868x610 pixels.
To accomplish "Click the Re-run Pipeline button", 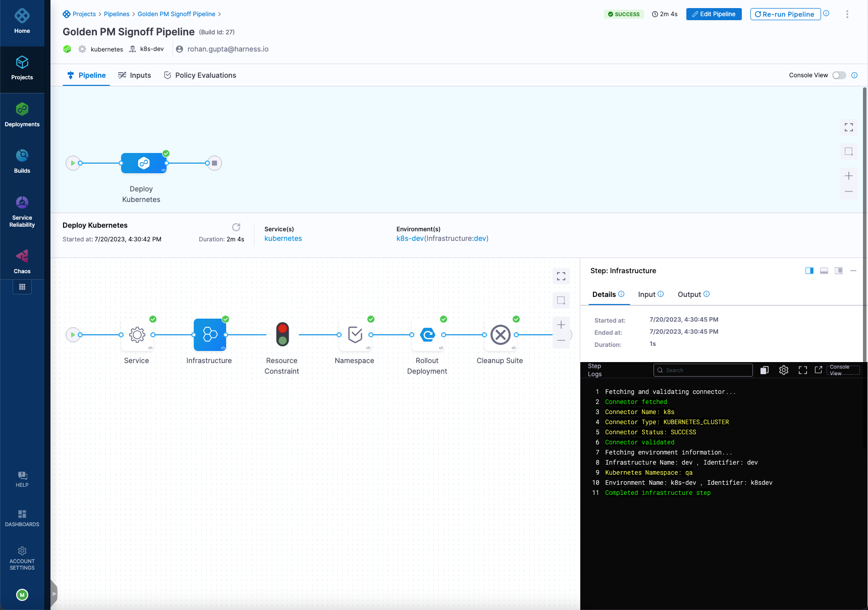I will tap(785, 14).
